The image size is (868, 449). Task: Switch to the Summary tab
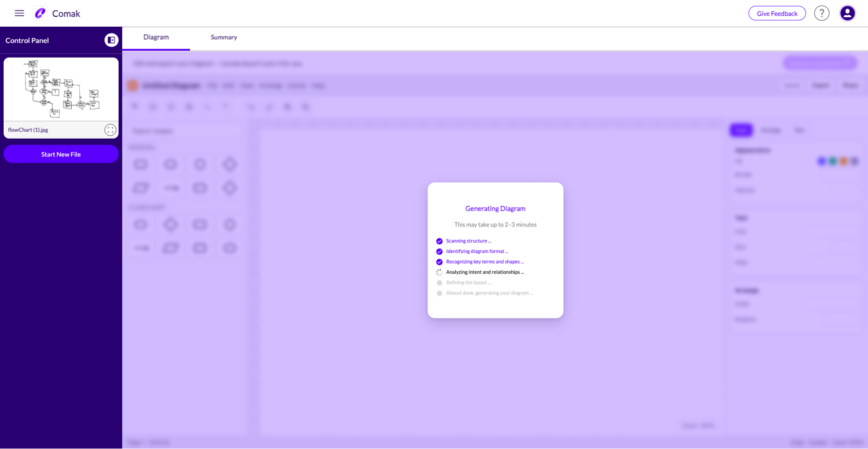point(223,37)
